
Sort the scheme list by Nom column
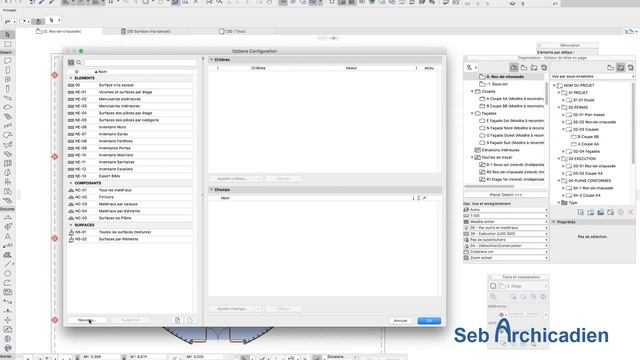pos(102,72)
